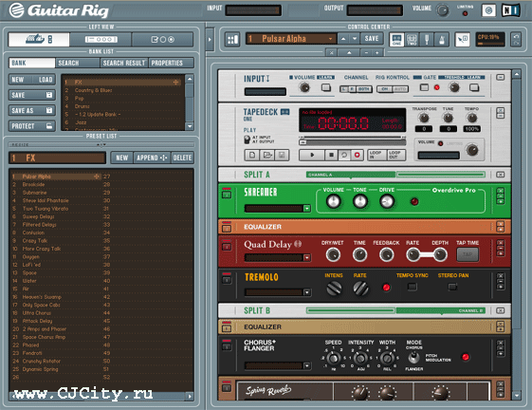Viewport: 532px width, 410px height.
Task: Open the tuner icon in Control Center
Action: coord(427,40)
